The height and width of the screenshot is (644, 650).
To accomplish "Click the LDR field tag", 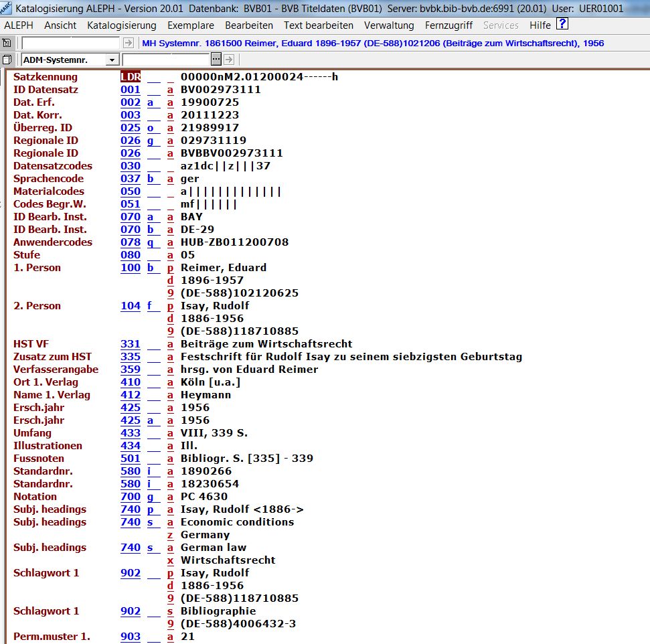I will 131,77.
